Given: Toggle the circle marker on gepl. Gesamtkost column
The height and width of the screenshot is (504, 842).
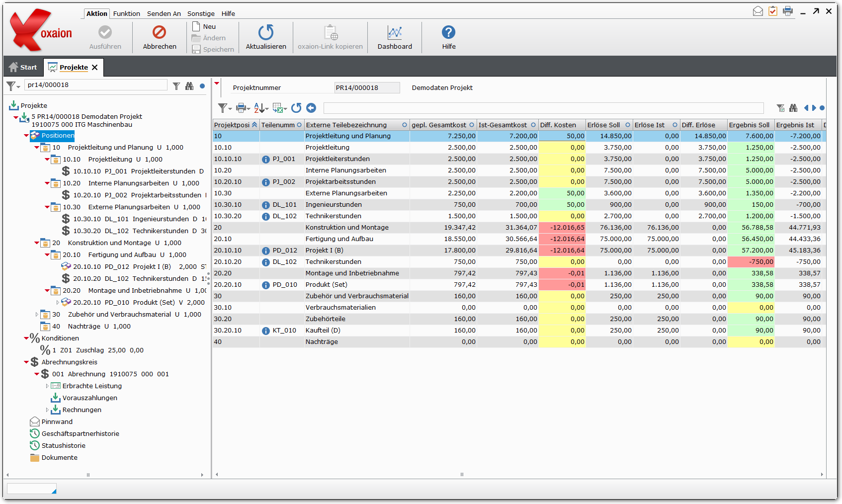Looking at the screenshot, I should click(472, 125).
